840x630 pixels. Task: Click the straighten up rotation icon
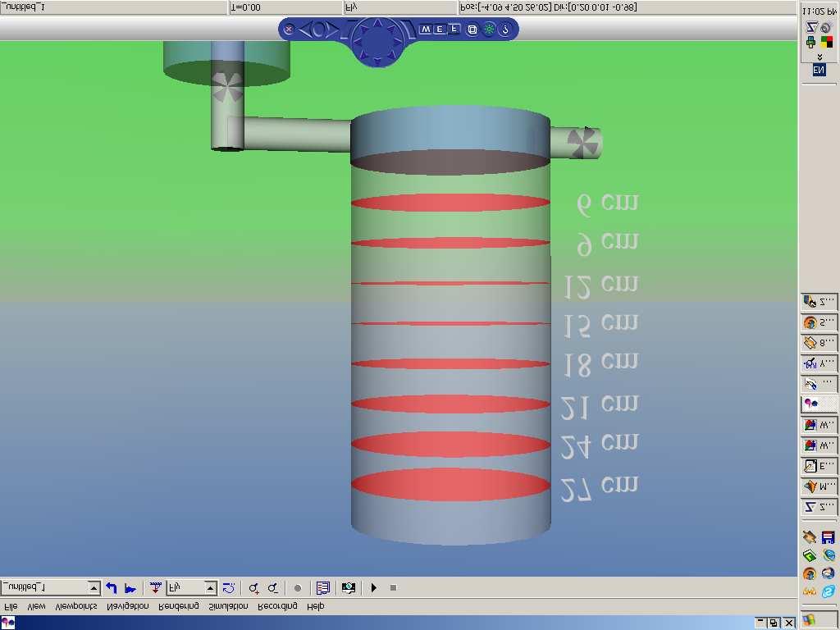pyautogui.click(x=229, y=587)
